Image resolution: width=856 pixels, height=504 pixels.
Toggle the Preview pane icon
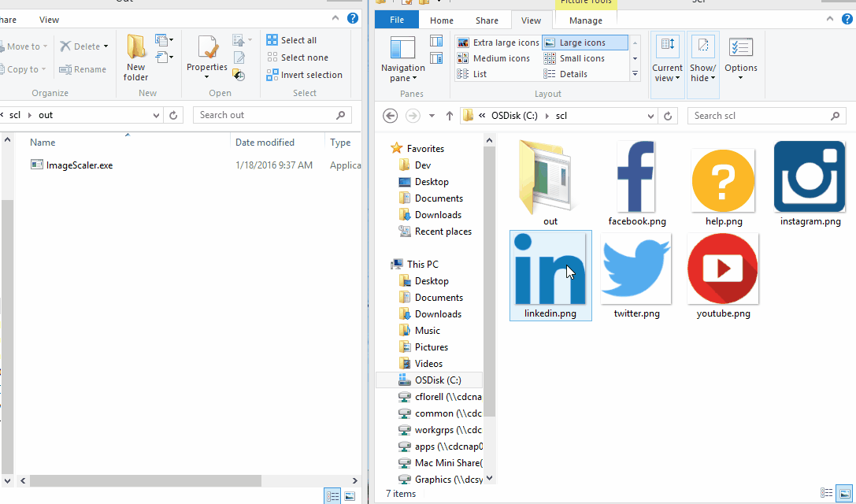coord(436,41)
